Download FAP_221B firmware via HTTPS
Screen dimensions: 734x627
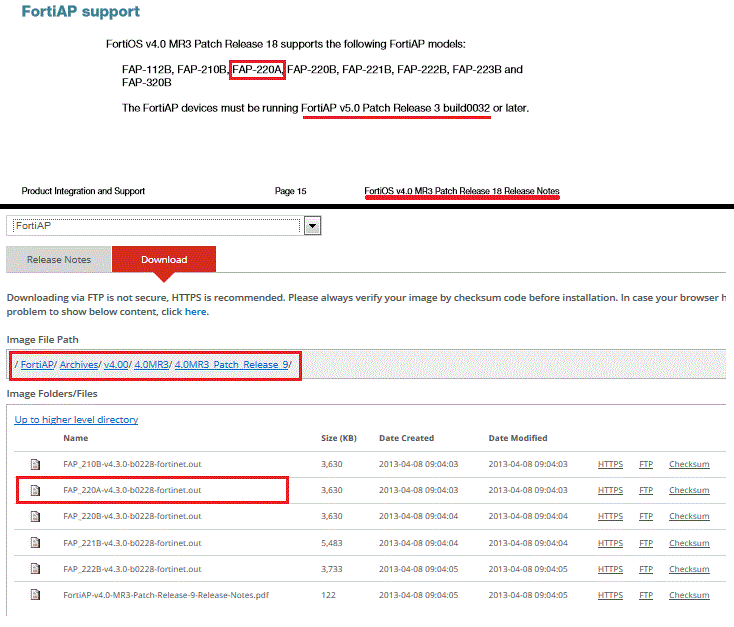[610, 543]
